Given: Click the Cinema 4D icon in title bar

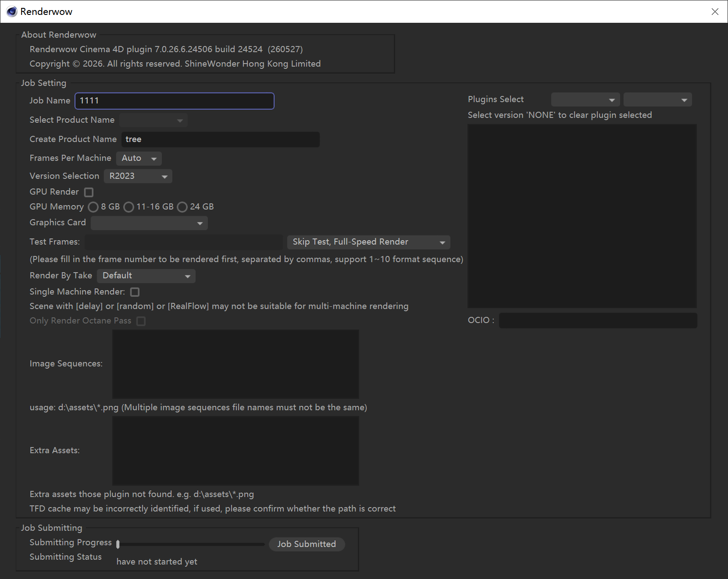Looking at the screenshot, I should point(12,11).
